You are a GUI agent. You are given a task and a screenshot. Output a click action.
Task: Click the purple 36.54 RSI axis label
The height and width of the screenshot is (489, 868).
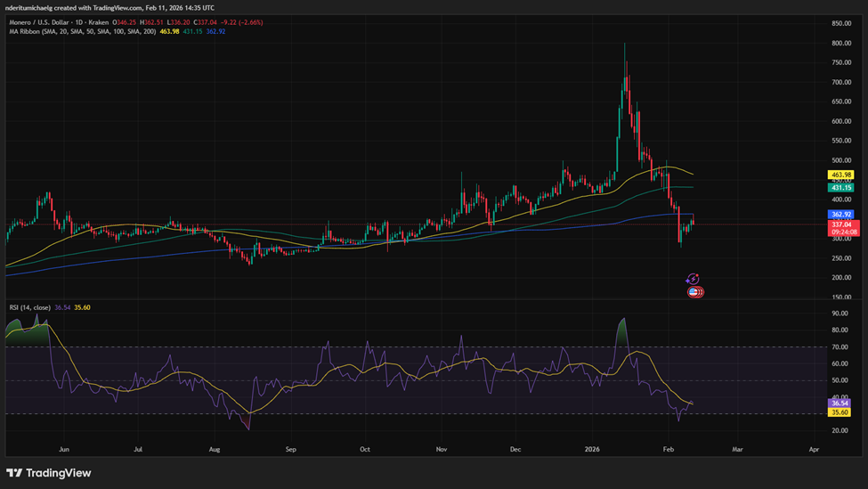pyautogui.click(x=840, y=403)
